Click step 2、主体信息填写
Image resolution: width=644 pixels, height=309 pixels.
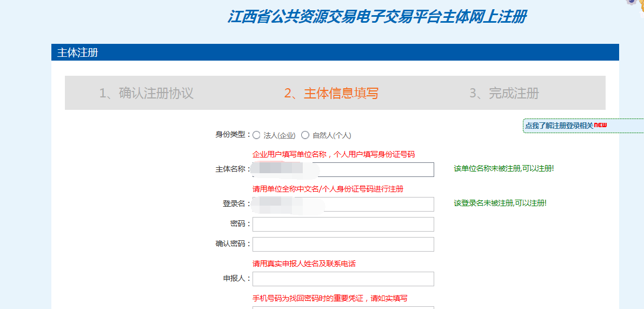(x=331, y=93)
